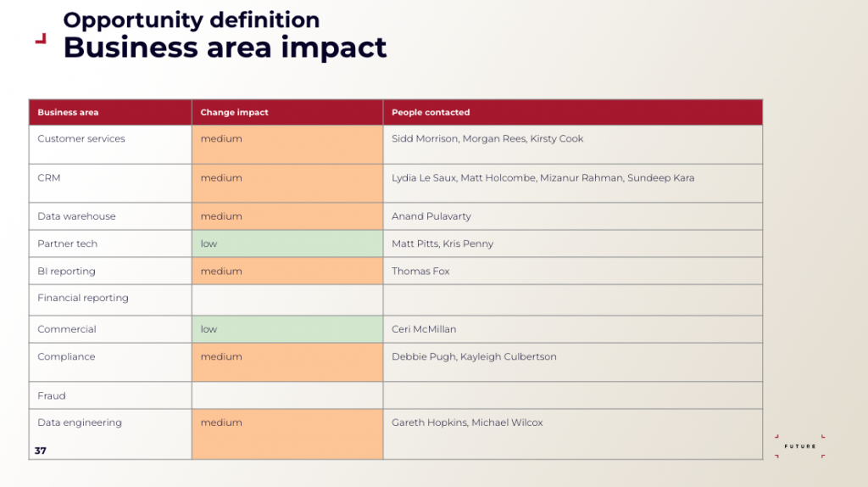Select the "Debbie Pugh, Kayleigh Culbertson" cell

[x=474, y=357]
